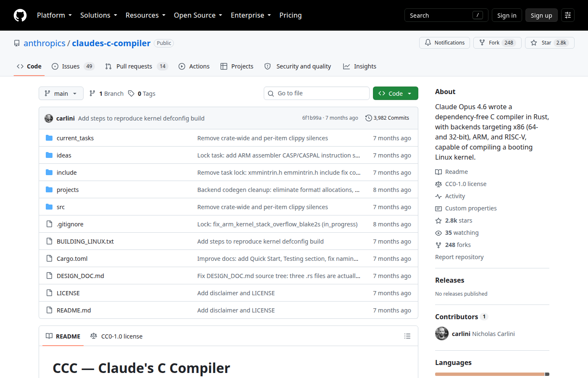Open the 3,982 Commits link

[387, 118]
